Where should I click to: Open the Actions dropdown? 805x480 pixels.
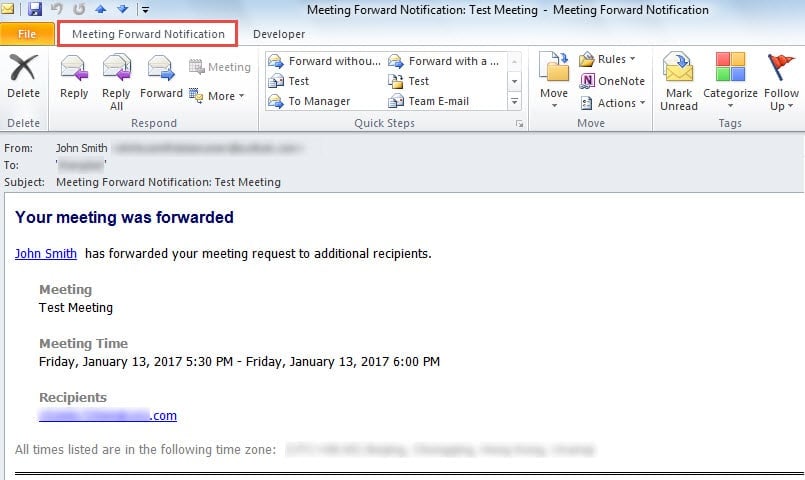coord(612,103)
